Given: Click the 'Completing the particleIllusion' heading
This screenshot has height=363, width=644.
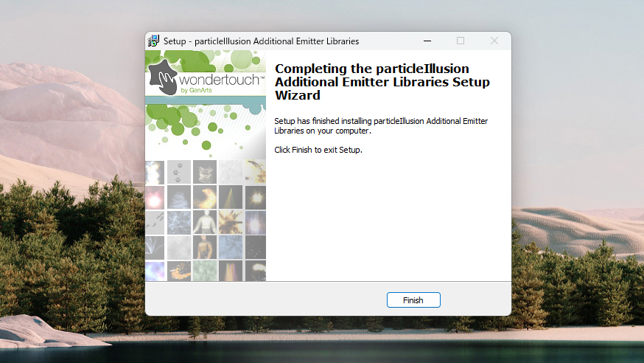Looking at the screenshot, I should pos(382,82).
